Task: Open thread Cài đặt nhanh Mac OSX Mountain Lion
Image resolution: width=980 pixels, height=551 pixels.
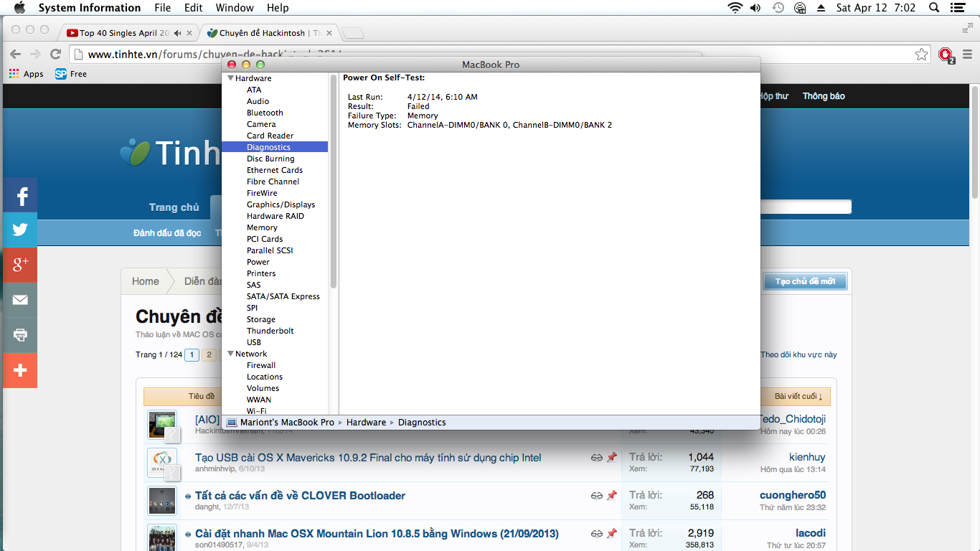Action: tap(377, 534)
